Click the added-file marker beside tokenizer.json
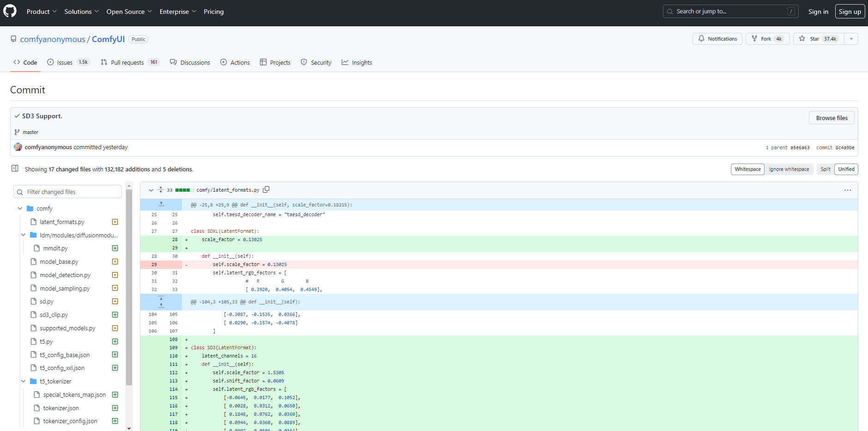The height and width of the screenshot is (431, 868). click(115, 408)
